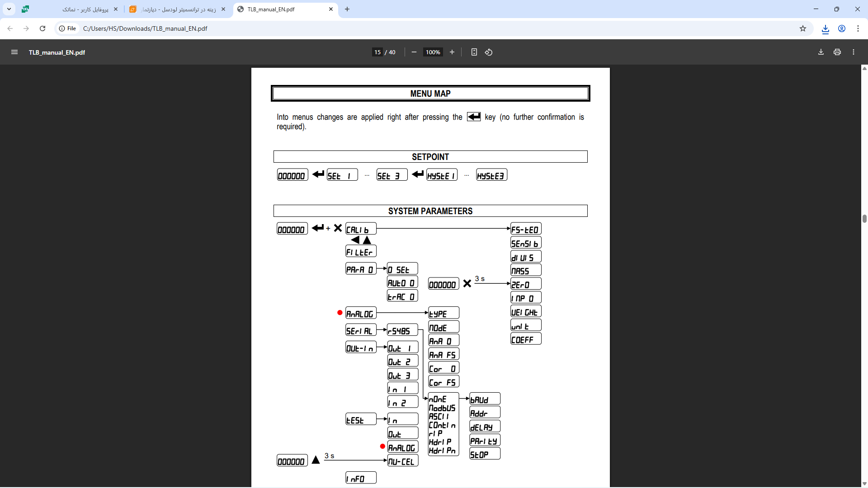Bookmark this page with star icon

(802, 28)
